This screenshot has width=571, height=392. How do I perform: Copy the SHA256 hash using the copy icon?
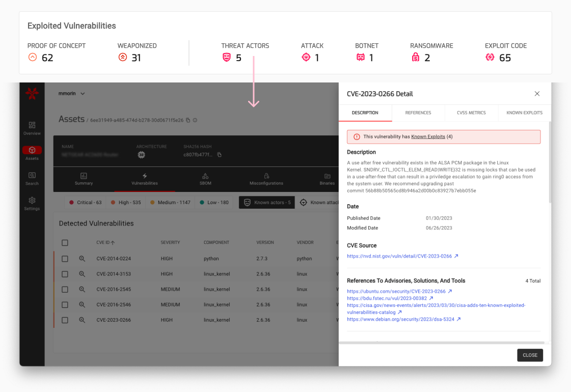point(220,156)
